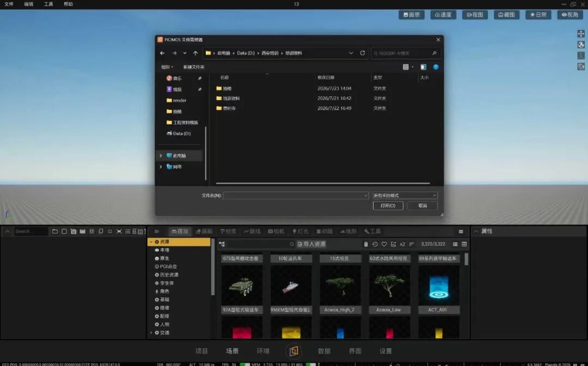The image size is (588, 366).
Task: Open recent locations dropdown arrow in dialog
Action: click(x=185, y=53)
